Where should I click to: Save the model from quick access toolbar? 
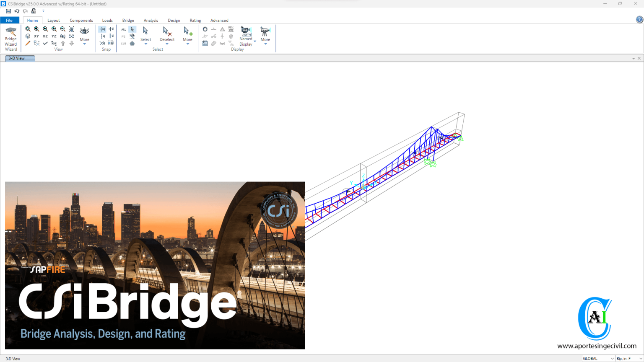8,11
